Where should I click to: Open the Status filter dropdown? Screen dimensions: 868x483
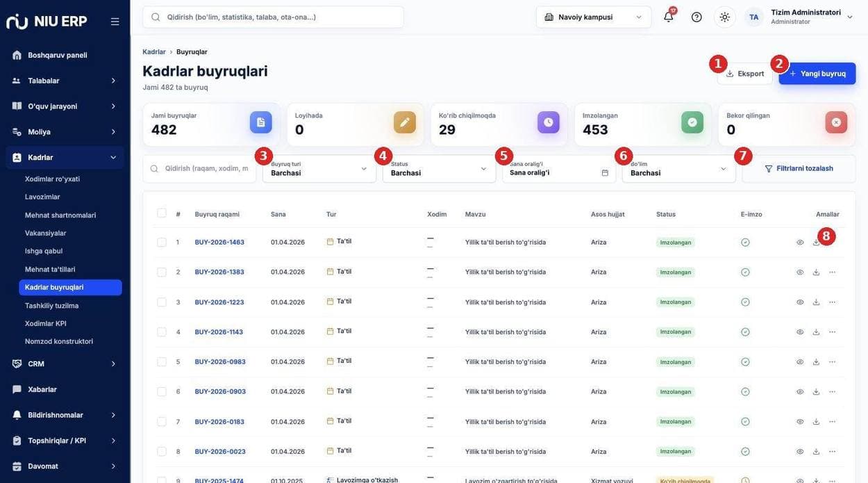(440, 169)
